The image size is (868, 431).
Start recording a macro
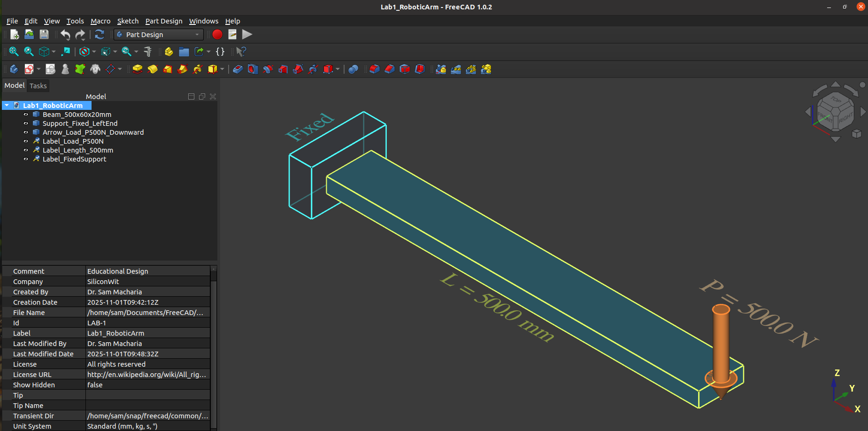click(217, 34)
